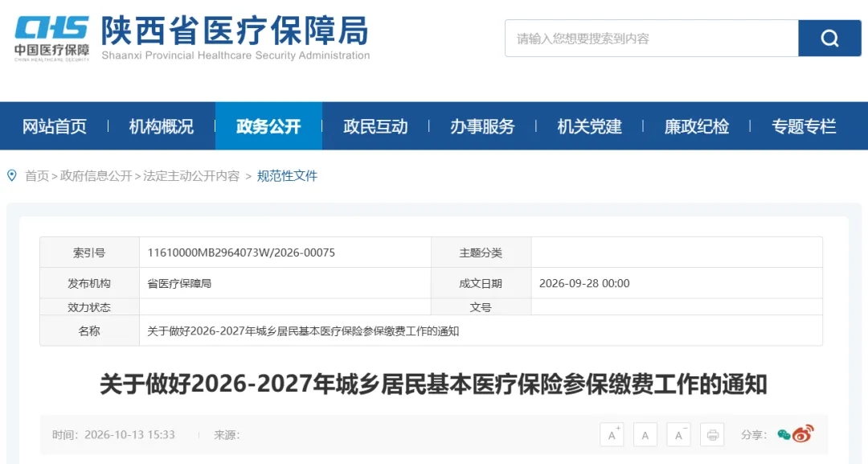Print the page using printer icon
Image resolution: width=868 pixels, height=464 pixels.
(712, 435)
